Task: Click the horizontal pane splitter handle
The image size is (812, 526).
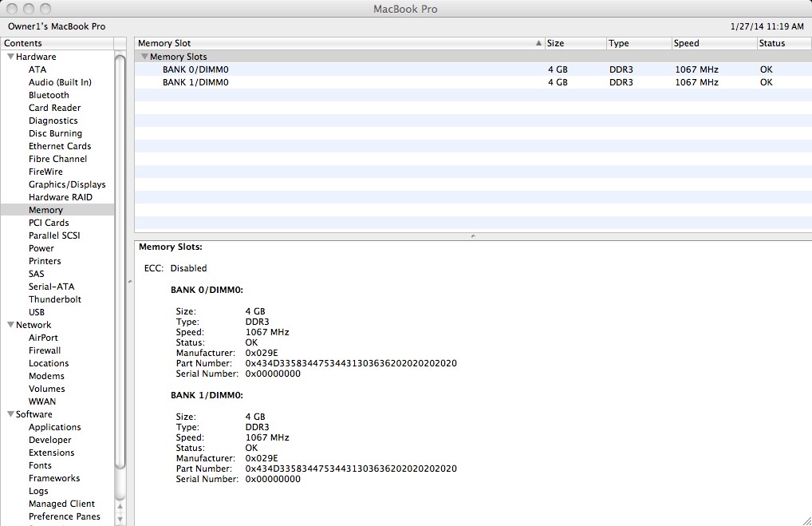Action: [473, 236]
